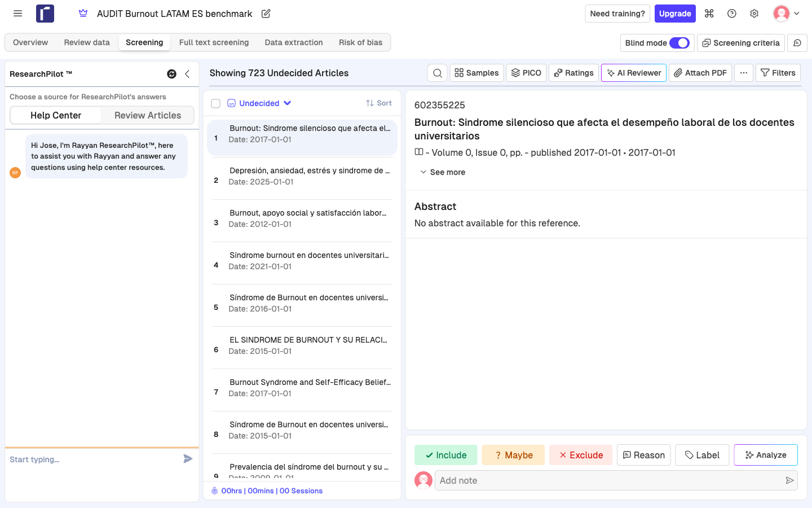Select article 9 Prevalencia del síndrome
This screenshot has height=508, width=812.
302,470
